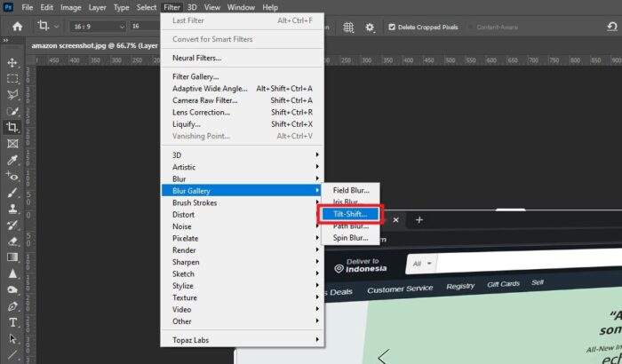Select the Line tool
622x364 pixels.
tap(12, 354)
